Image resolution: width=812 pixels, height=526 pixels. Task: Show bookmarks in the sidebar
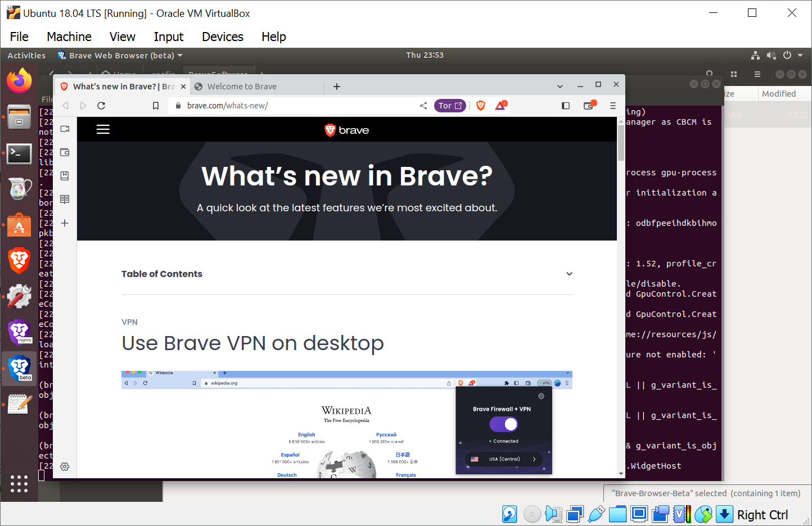point(65,175)
